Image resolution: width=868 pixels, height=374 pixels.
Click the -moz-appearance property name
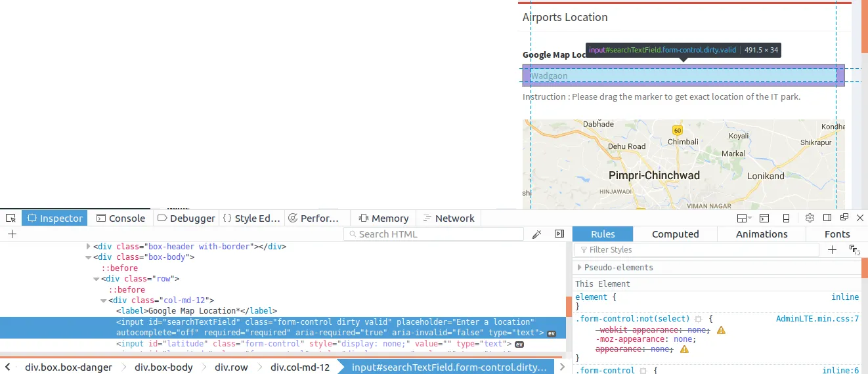point(632,339)
